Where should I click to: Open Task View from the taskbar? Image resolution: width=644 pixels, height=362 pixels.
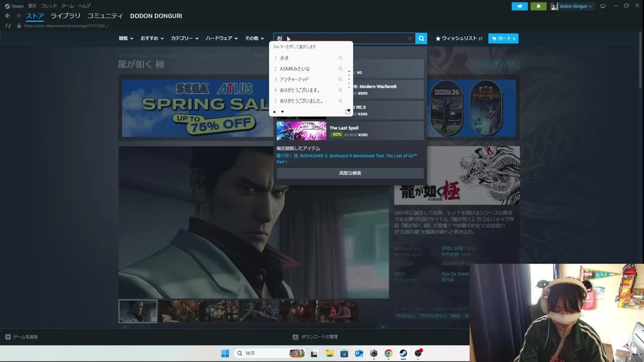point(314,353)
